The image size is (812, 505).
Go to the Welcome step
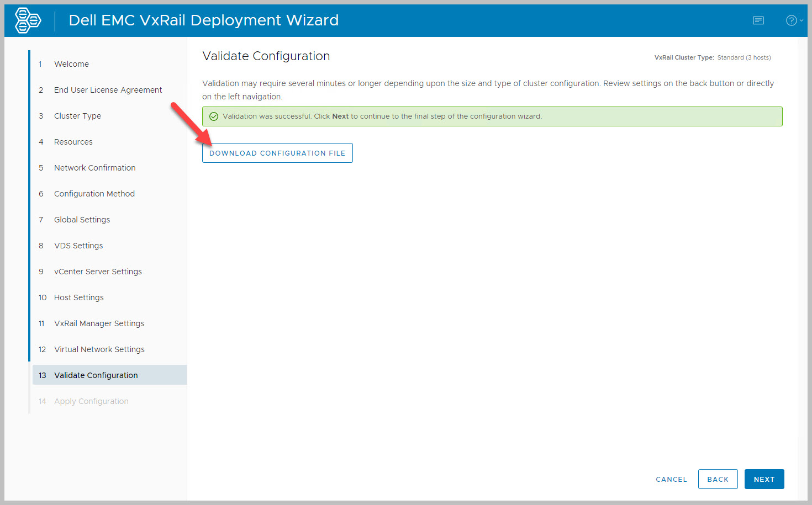[71, 64]
